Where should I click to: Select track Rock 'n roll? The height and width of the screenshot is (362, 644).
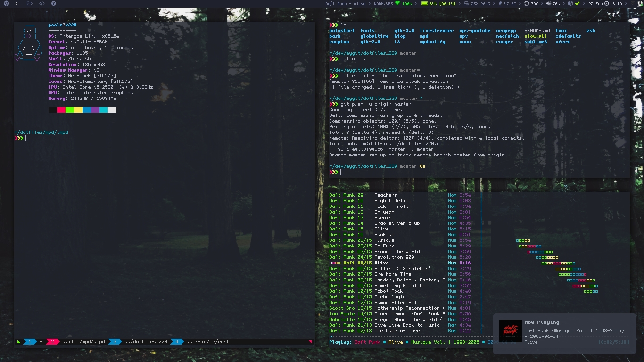(400, 206)
